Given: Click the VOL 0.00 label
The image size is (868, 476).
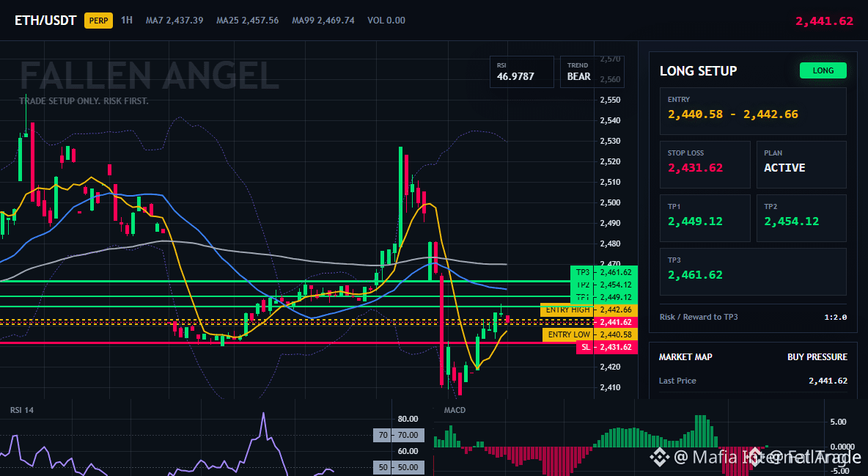Looking at the screenshot, I should (x=386, y=21).
